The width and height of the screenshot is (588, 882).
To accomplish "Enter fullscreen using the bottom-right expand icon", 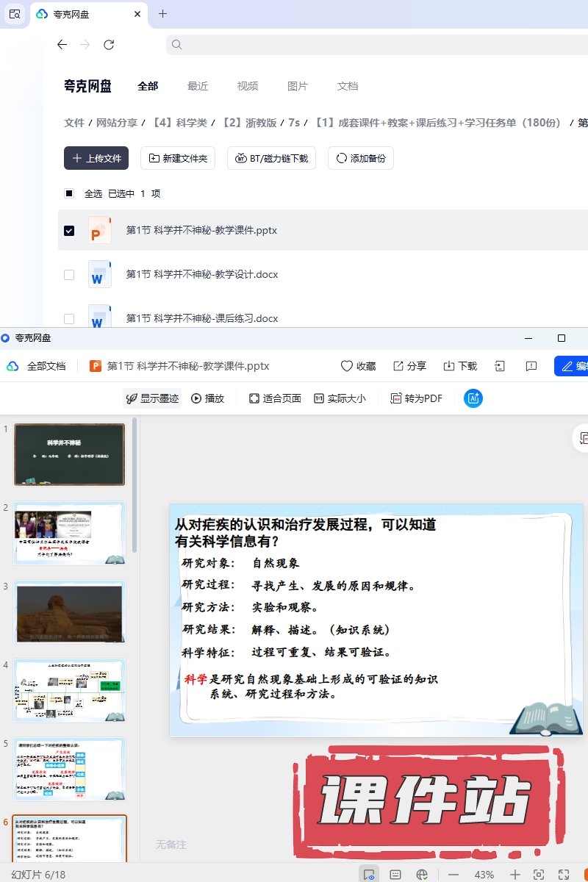I will [x=564, y=875].
